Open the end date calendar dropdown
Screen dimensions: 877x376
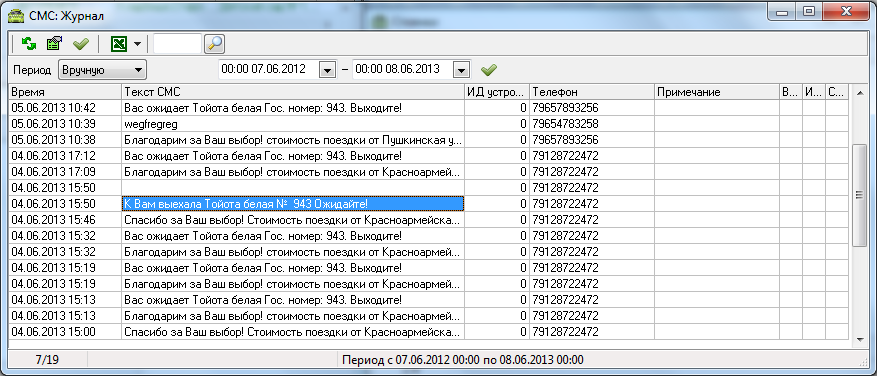click(461, 70)
